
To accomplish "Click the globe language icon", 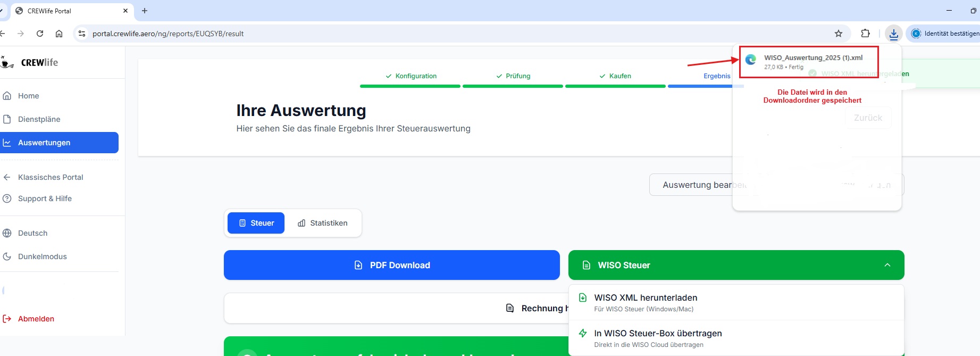I will click(x=7, y=233).
